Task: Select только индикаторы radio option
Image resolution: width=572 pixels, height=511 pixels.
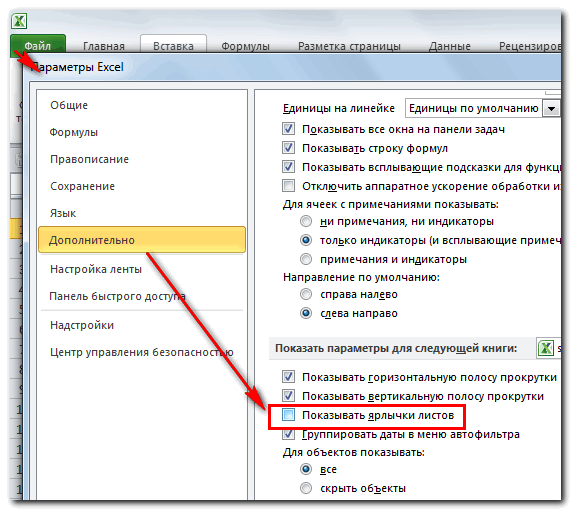Action: coord(306,240)
